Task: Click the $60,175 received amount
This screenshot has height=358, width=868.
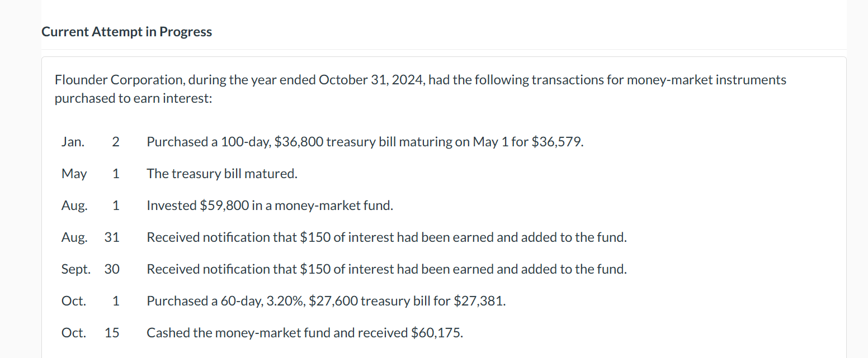Action: click(437, 333)
